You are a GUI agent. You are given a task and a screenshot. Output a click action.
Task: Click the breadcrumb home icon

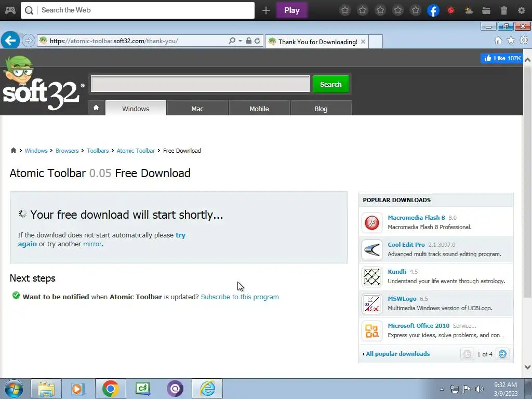(x=13, y=150)
